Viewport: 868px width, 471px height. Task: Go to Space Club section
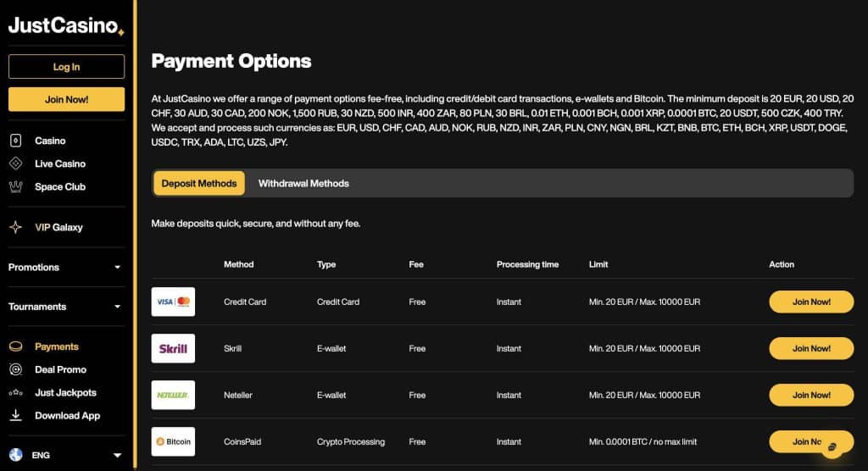pos(60,186)
